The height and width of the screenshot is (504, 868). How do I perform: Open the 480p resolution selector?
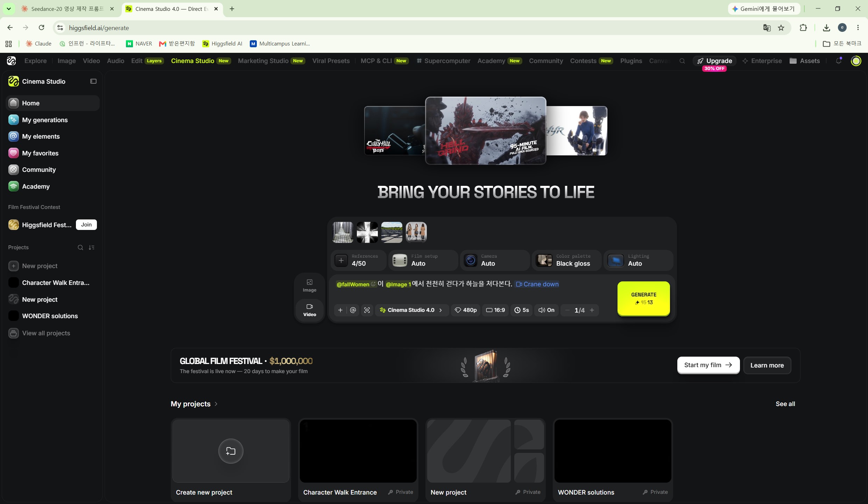(465, 310)
